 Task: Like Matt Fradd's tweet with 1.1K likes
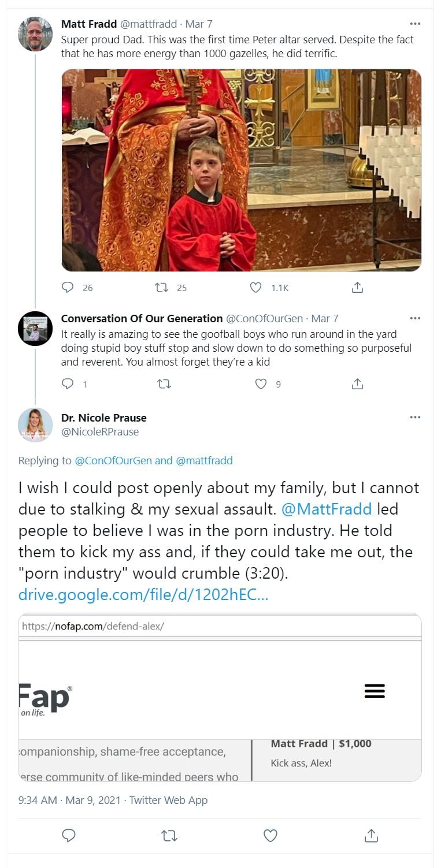pos(256,287)
